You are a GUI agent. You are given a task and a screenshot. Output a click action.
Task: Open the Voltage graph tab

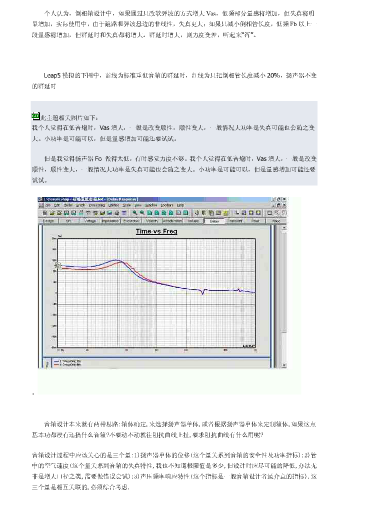coord(90,221)
